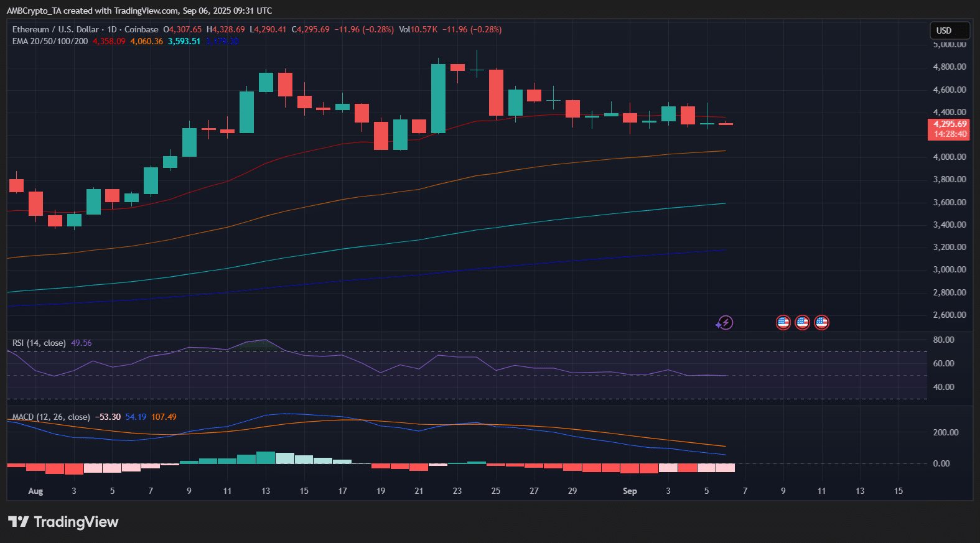This screenshot has width=980, height=543.
Task: Click the Sep label on the date axis
Action: [630, 491]
